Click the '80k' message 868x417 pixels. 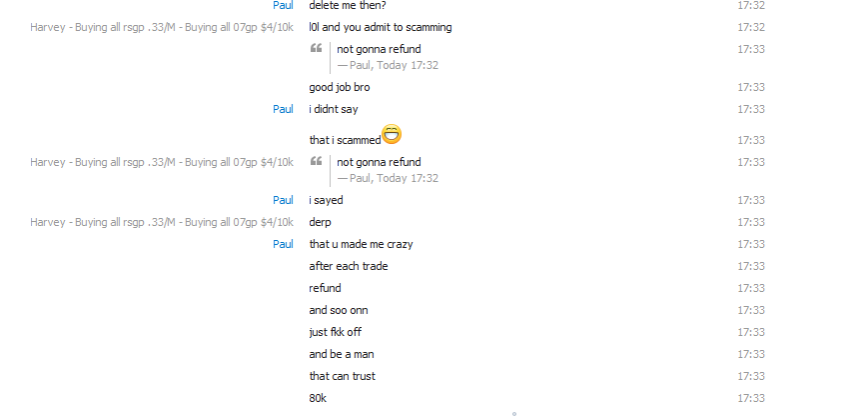point(318,398)
